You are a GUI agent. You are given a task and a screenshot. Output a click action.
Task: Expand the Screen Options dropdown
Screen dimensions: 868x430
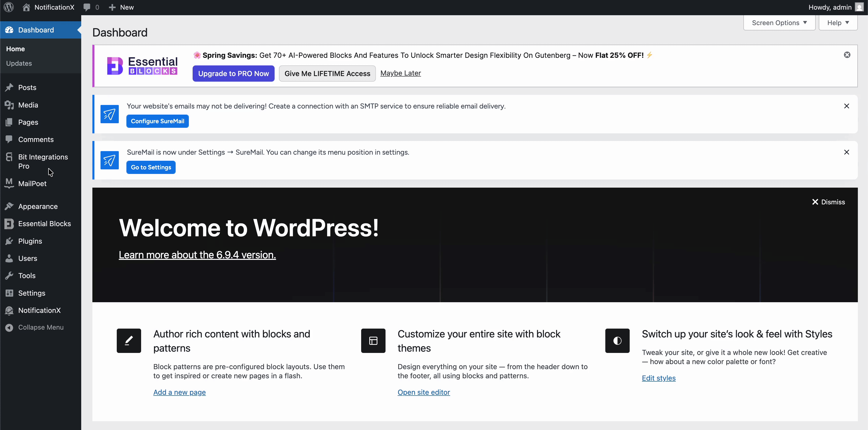(x=779, y=23)
